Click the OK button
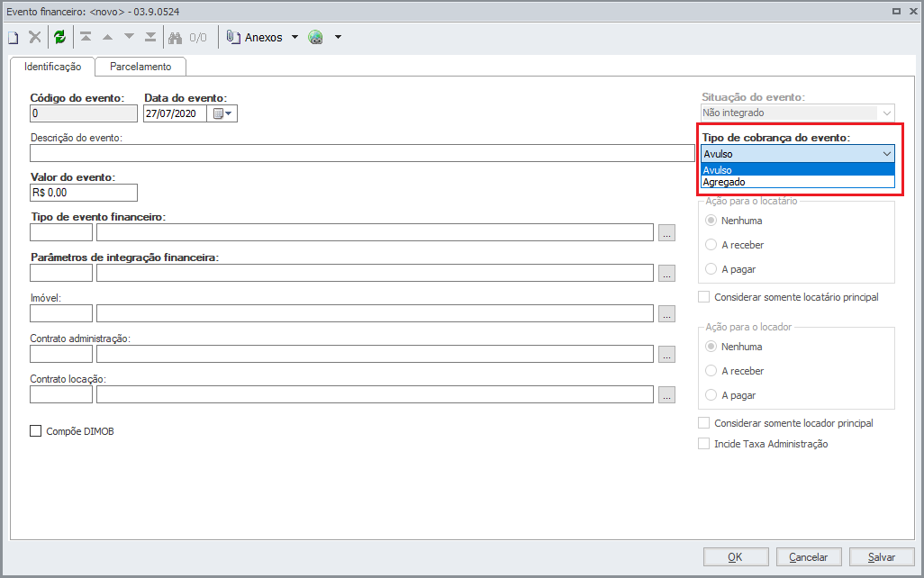 click(736, 556)
